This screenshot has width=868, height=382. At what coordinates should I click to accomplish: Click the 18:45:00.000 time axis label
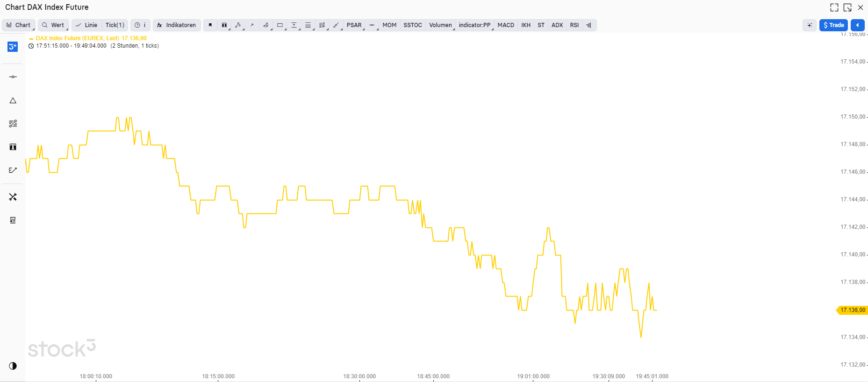pos(433,376)
